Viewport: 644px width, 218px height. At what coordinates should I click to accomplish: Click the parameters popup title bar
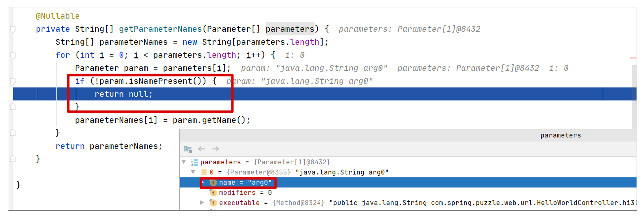(x=408, y=135)
